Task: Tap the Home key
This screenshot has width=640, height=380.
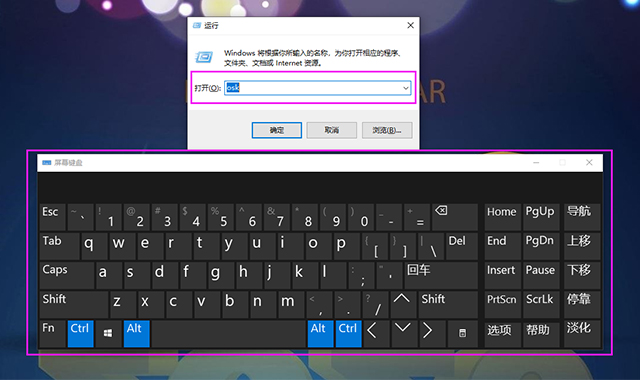Action: (502, 217)
